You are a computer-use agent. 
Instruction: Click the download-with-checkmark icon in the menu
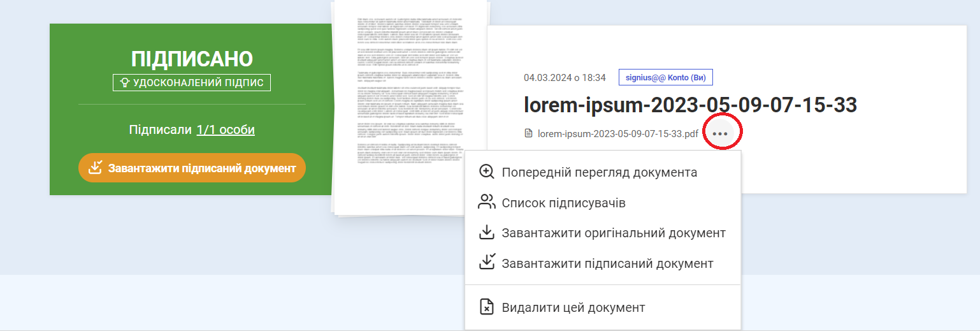click(x=487, y=263)
